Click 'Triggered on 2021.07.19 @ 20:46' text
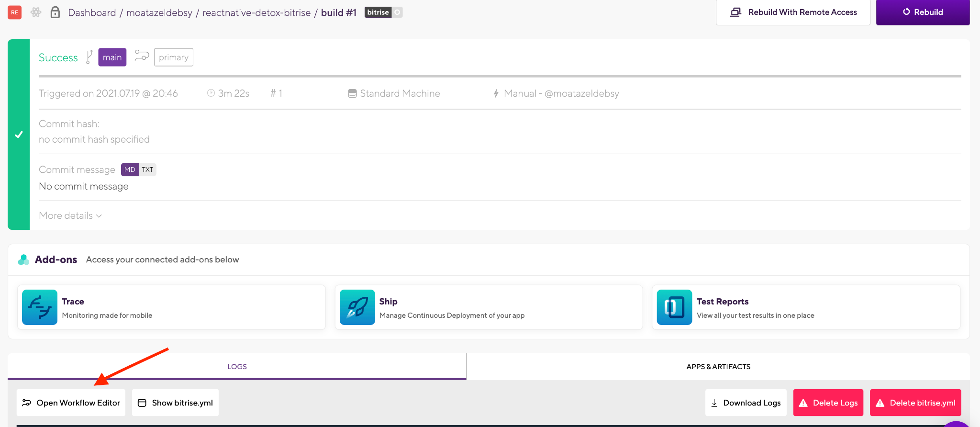Screen dimensions: 980x427 [108, 93]
